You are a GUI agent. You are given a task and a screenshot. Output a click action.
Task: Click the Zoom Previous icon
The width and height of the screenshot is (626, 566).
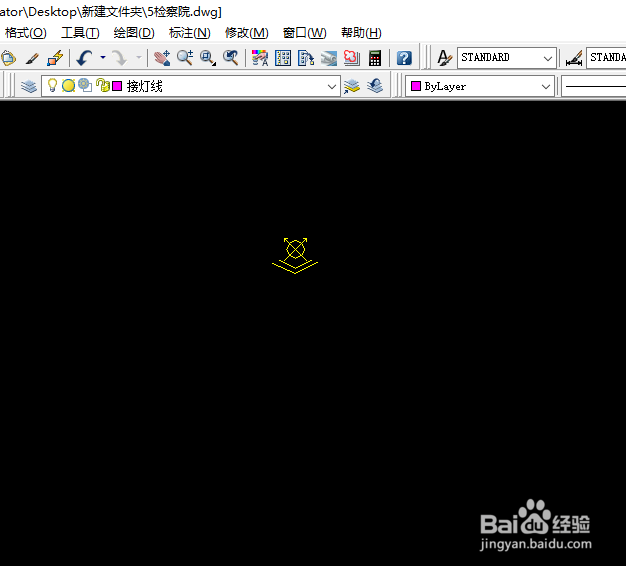coord(231,58)
